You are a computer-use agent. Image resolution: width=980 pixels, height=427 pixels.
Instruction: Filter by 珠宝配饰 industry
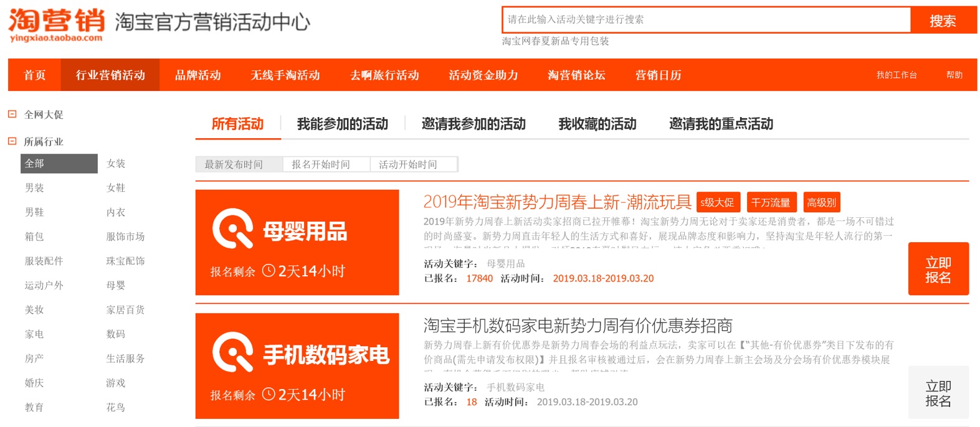pos(125,261)
